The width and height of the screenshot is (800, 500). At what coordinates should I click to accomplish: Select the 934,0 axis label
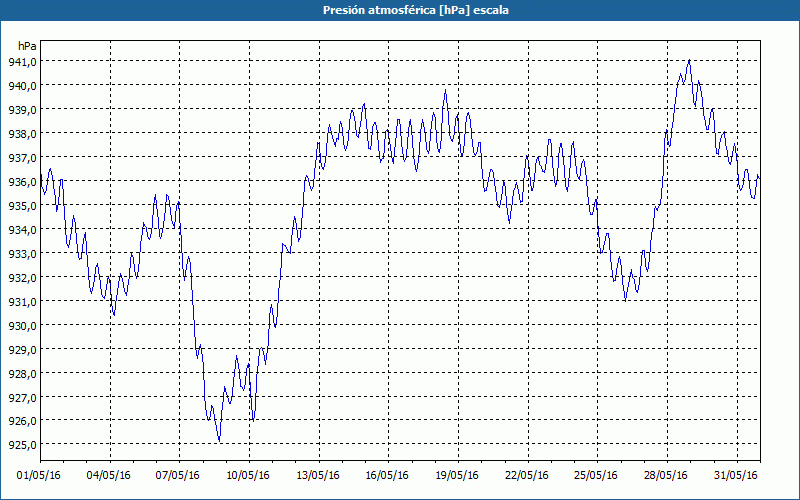click(22, 230)
